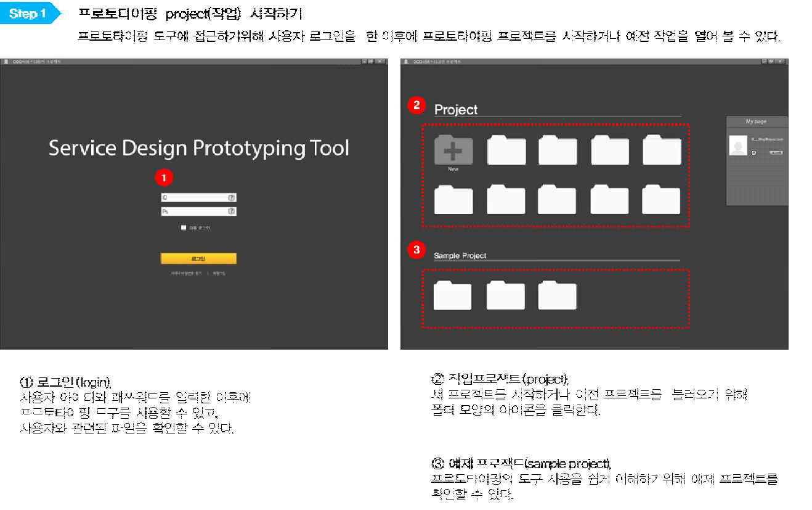Image resolution: width=812 pixels, height=510 pixels.
Task: Click the ID input field
Action: (198, 198)
